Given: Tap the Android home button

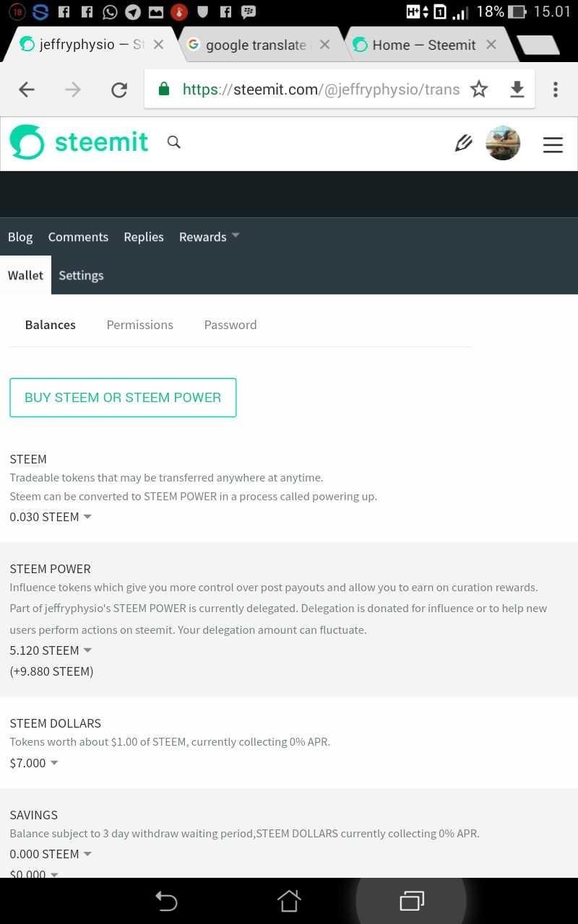Looking at the screenshot, I should coord(289,900).
